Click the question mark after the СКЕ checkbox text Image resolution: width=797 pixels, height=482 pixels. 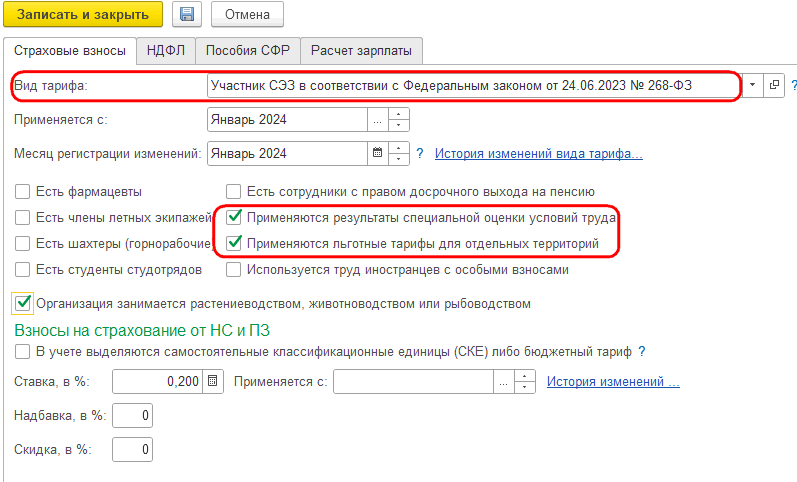(x=642, y=351)
